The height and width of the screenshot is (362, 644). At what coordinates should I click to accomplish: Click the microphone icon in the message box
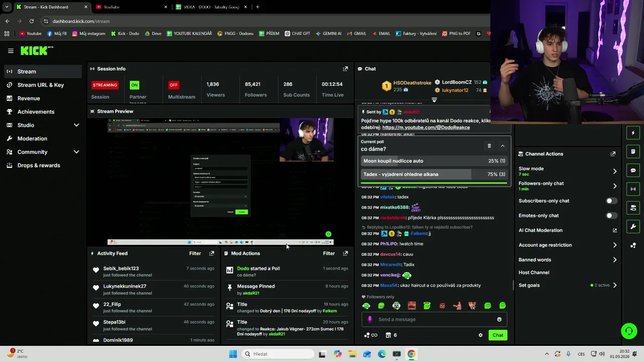pos(370,319)
